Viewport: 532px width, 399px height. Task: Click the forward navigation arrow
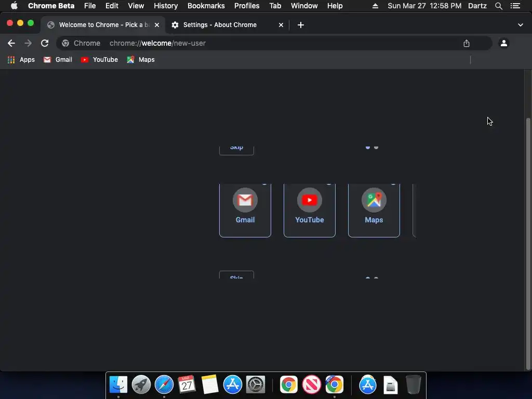point(28,43)
